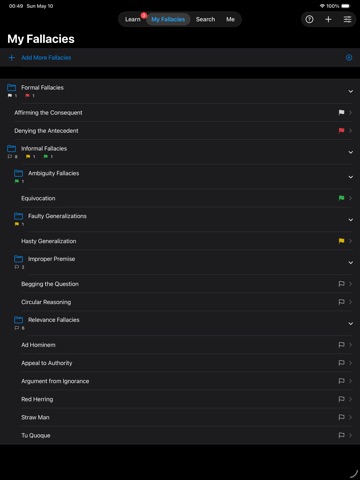Toggle the yellow flag on Hasty Generalization
The height and width of the screenshot is (480, 360).
341,241
